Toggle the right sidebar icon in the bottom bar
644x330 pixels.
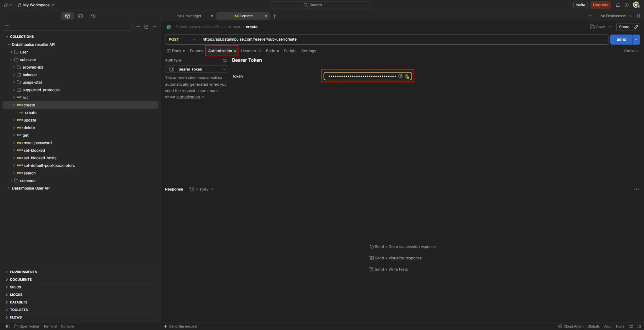pos(639,326)
